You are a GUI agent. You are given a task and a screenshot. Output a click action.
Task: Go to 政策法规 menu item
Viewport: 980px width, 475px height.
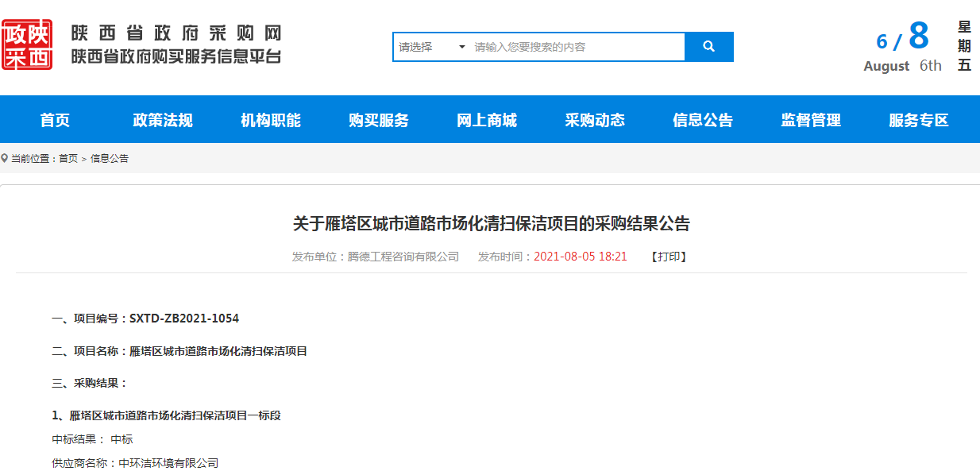[x=163, y=120]
